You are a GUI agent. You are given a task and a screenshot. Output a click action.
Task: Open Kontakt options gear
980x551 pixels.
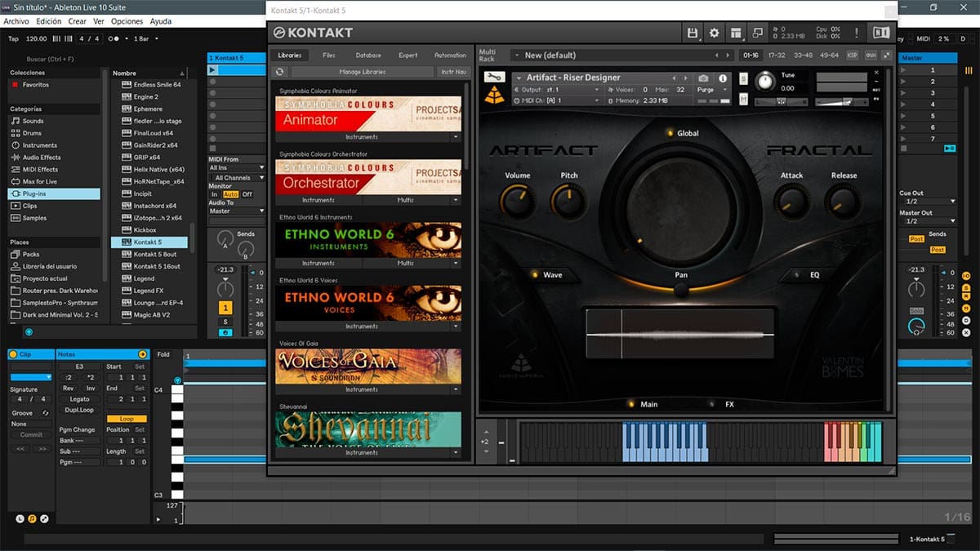pyautogui.click(x=715, y=33)
